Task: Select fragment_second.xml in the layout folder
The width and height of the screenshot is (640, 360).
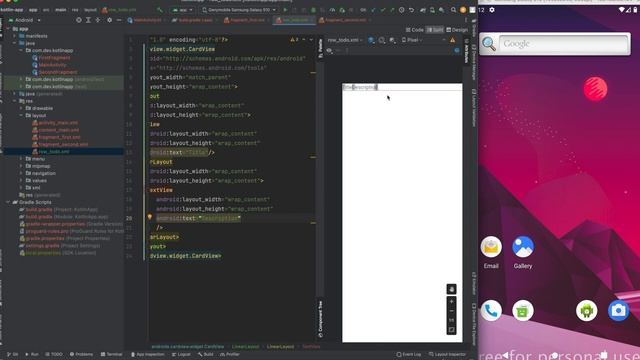Action: coord(60,144)
